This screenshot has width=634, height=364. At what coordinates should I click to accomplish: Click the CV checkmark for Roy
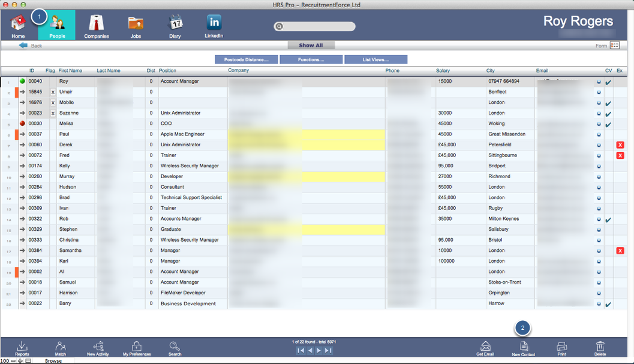click(608, 82)
